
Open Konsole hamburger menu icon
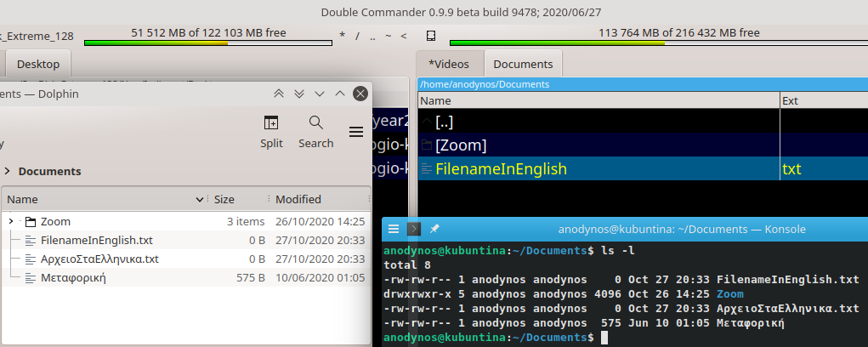(x=392, y=229)
